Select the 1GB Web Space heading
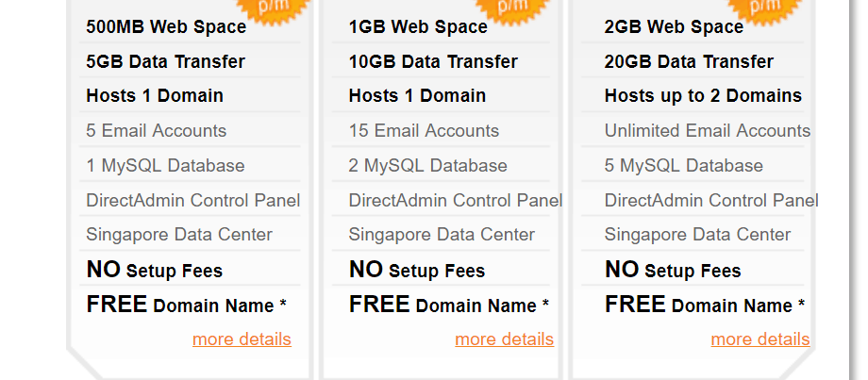 (418, 26)
